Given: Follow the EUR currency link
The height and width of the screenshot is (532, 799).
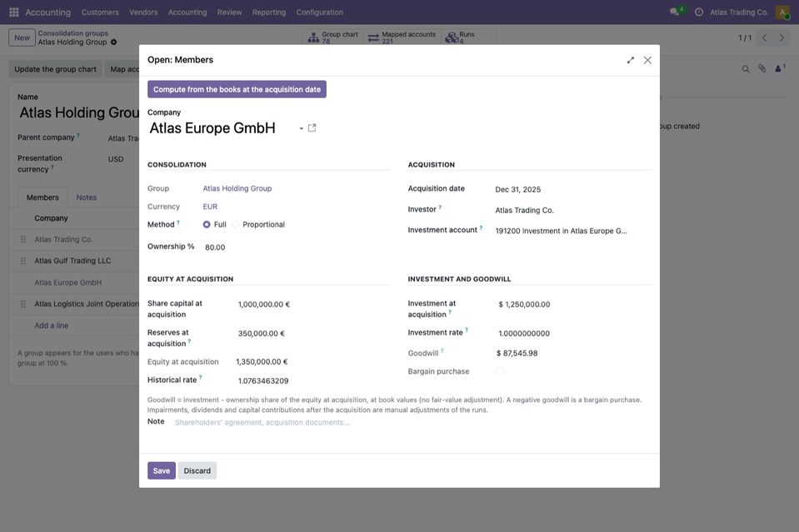Looking at the screenshot, I should pos(210,206).
